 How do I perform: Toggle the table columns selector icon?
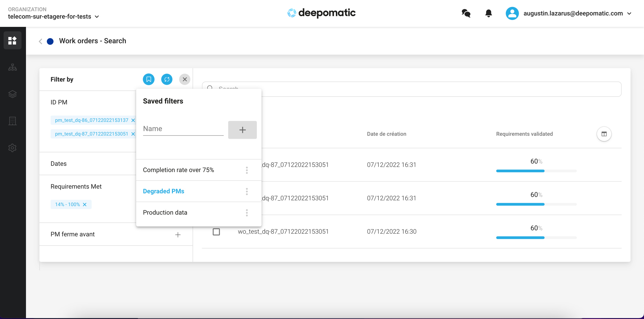coord(604,134)
